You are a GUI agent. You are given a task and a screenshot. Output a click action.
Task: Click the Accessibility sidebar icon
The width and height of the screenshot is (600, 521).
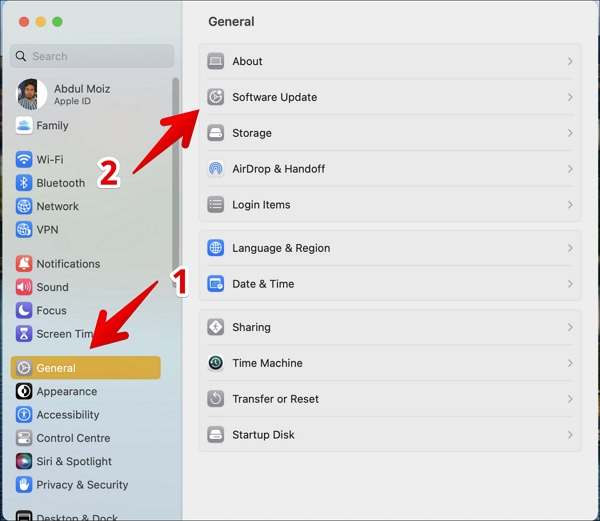[24, 415]
